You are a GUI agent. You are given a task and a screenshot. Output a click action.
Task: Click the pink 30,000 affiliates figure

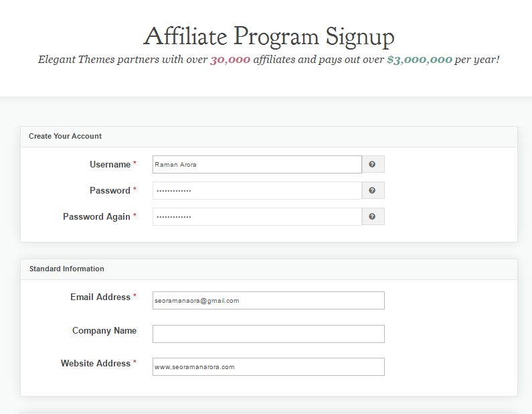pos(230,60)
